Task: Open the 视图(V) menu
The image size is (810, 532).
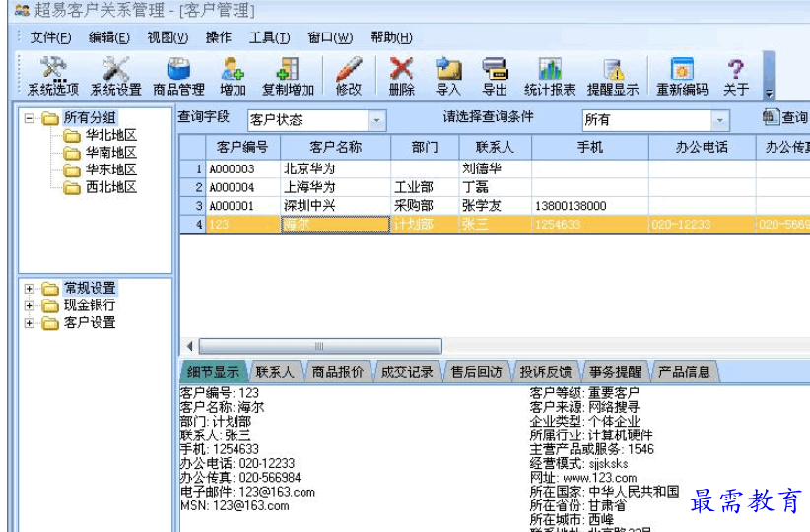Action: pos(168,37)
